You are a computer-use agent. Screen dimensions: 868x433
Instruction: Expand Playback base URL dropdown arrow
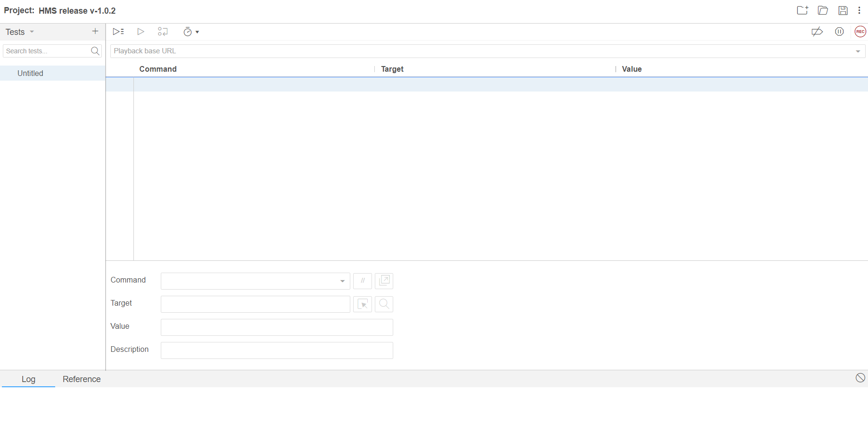click(x=858, y=51)
